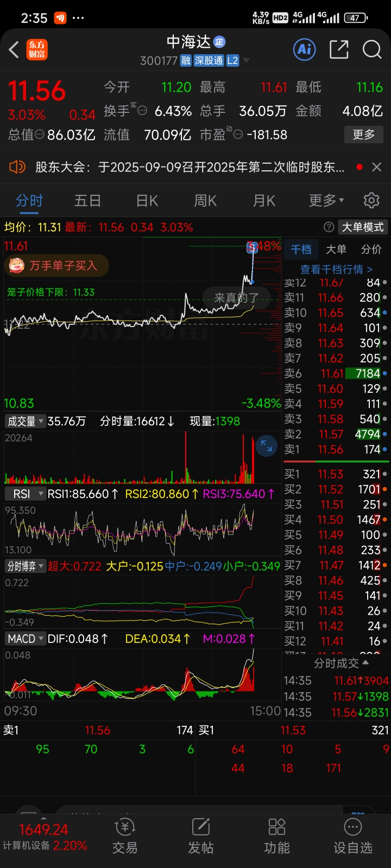391x868 pixels.
Task: Tap the 来真的了 chart bubble
Action: pos(236,297)
